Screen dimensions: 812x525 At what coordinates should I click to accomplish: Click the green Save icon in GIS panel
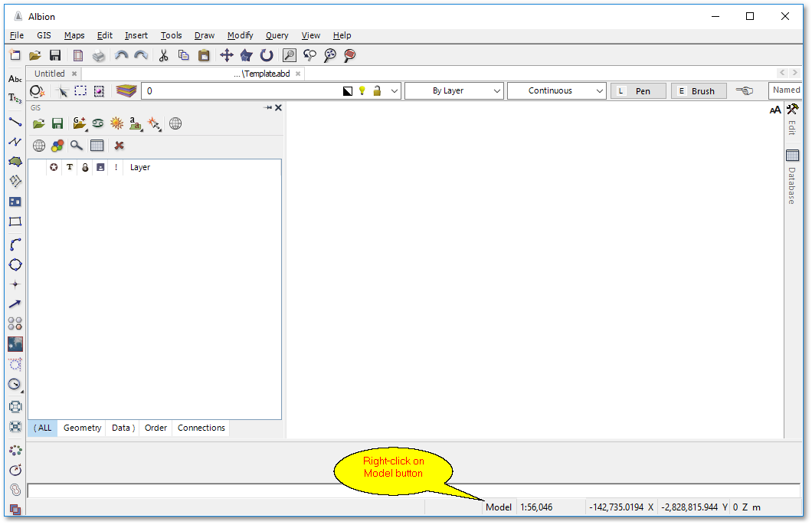pos(57,123)
